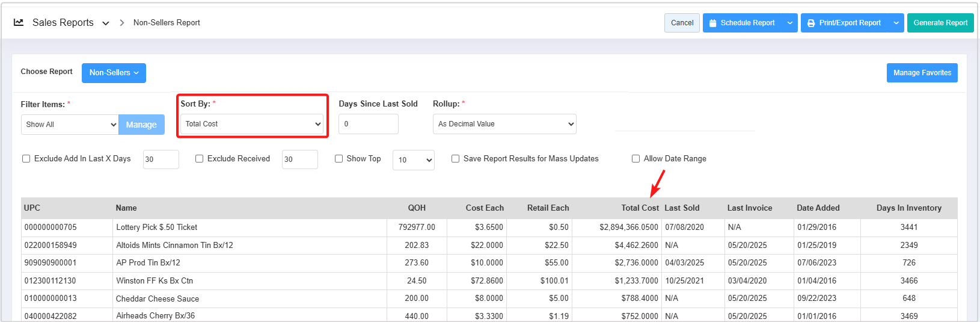This screenshot has width=980, height=322.
Task: Open the Non-Sellers report chooser
Action: [x=114, y=73]
